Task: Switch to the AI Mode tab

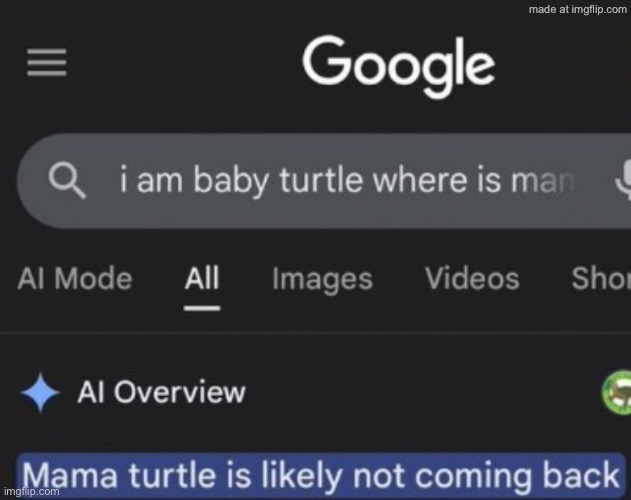Action: tap(74, 278)
